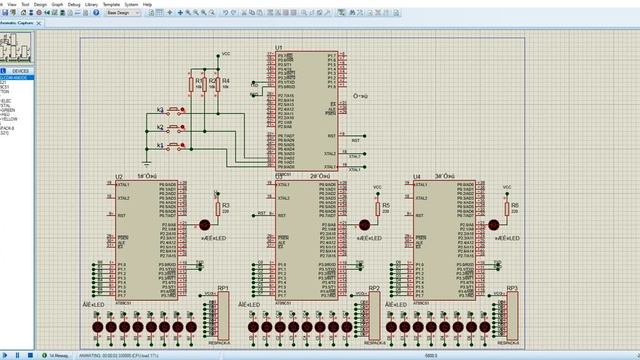The width and height of the screenshot is (640, 360).
Task: Click the Center at Cursor icon
Action: pos(180,13)
